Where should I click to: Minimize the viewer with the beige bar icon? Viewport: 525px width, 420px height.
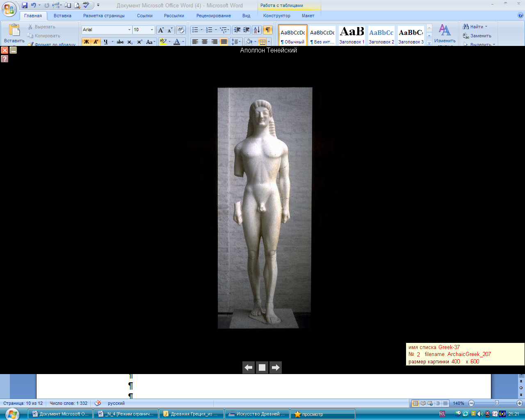coord(13,50)
